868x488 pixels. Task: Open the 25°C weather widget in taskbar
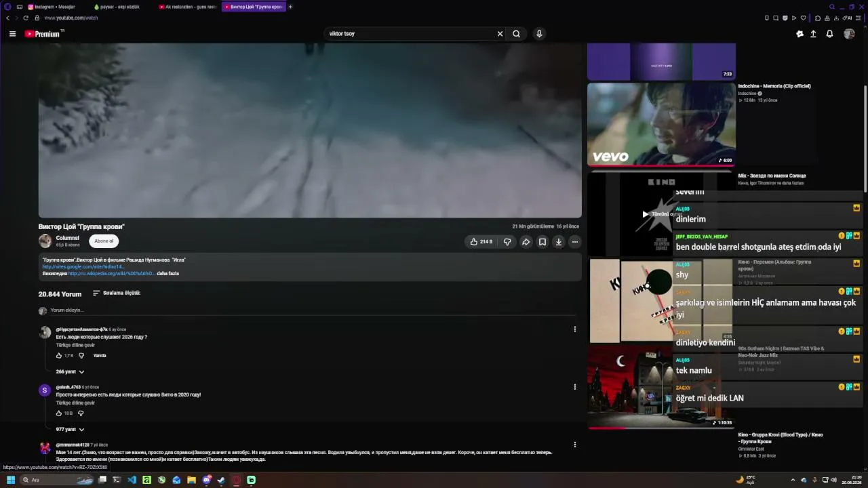coord(746,480)
